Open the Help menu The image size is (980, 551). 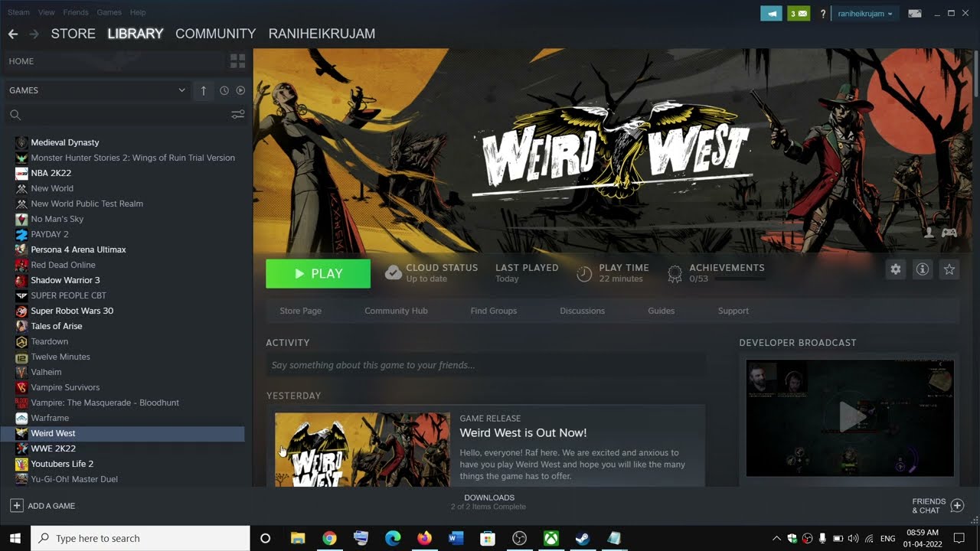(x=138, y=12)
